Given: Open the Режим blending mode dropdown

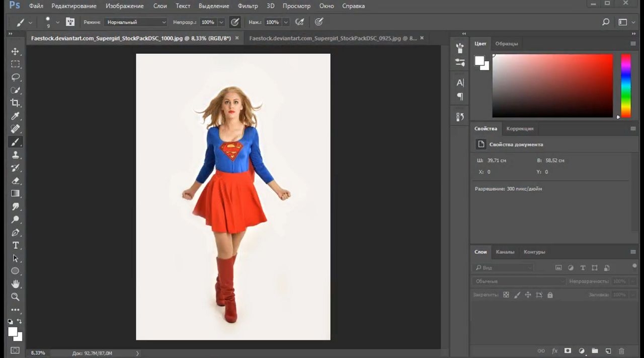Looking at the screenshot, I should click(x=135, y=22).
